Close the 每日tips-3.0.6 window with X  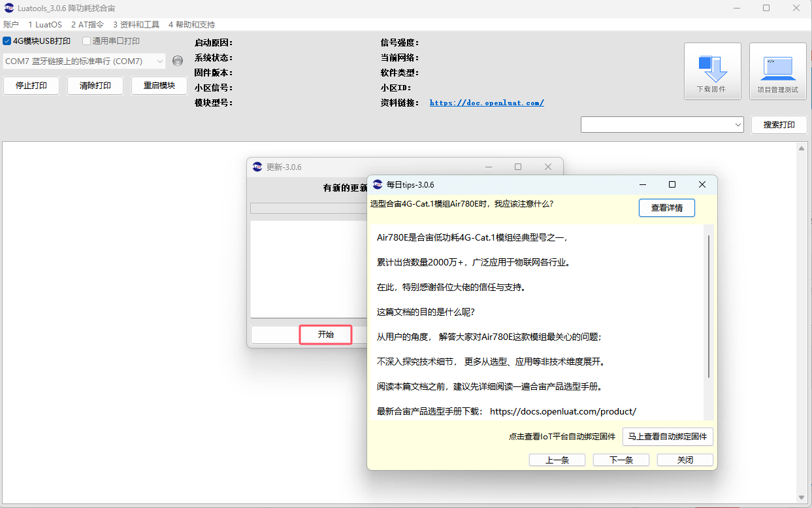coord(702,185)
